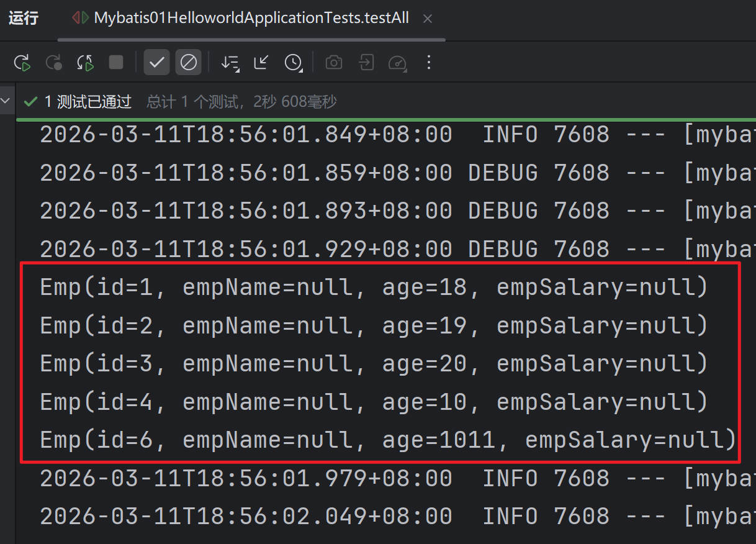Open the profiler speedometer dropdown
756x544 pixels.
tap(397, 63)
